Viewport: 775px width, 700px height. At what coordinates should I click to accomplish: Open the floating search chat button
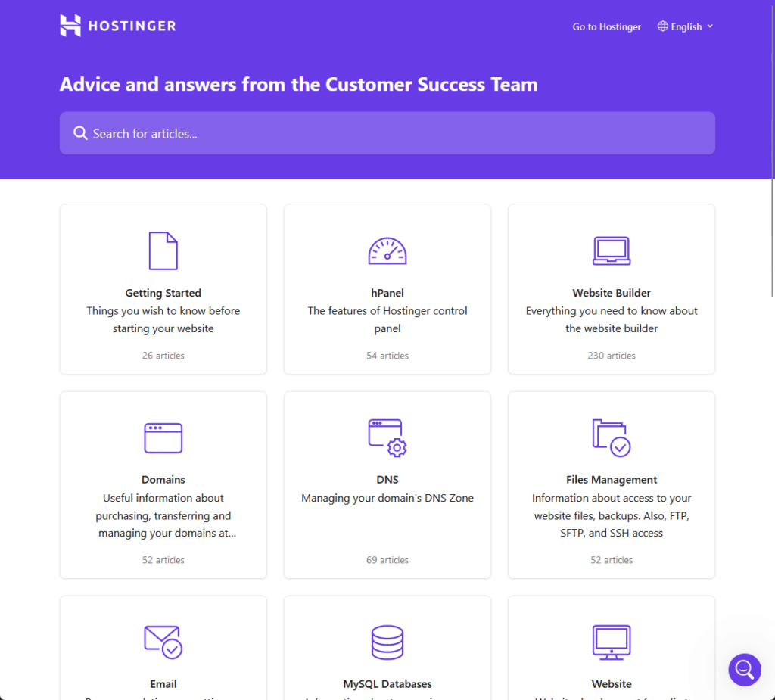point(745,670)
